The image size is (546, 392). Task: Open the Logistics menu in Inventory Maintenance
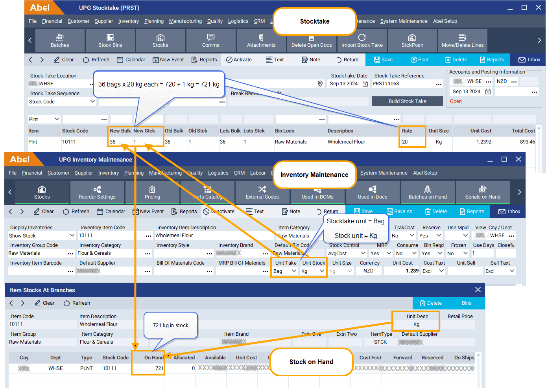218,173
